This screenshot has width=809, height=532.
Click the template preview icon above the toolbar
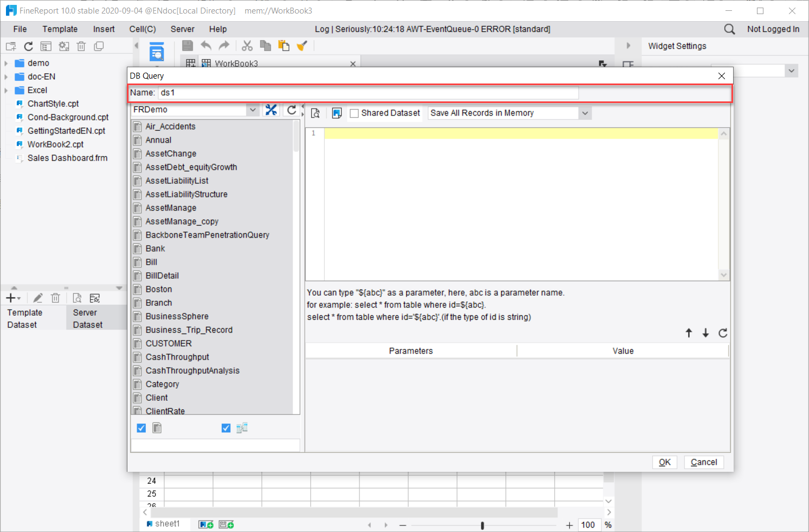tap(157, 52)
